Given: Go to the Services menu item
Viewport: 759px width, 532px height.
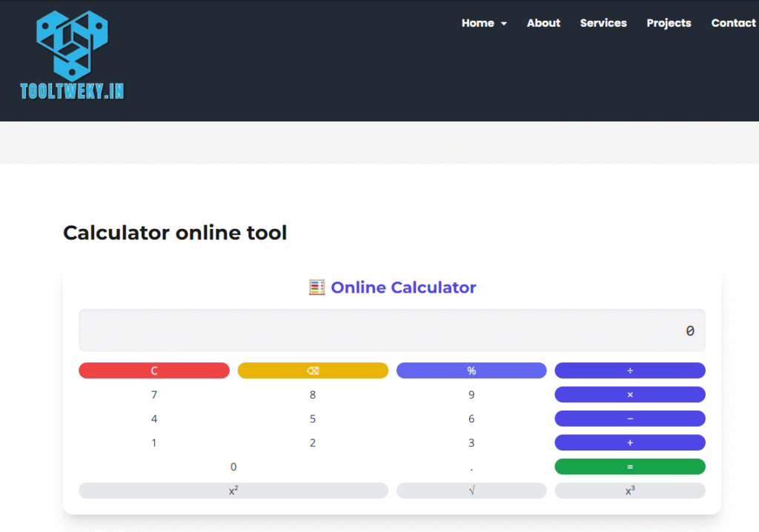Looking at the screenshot, I should click(603, 23).
